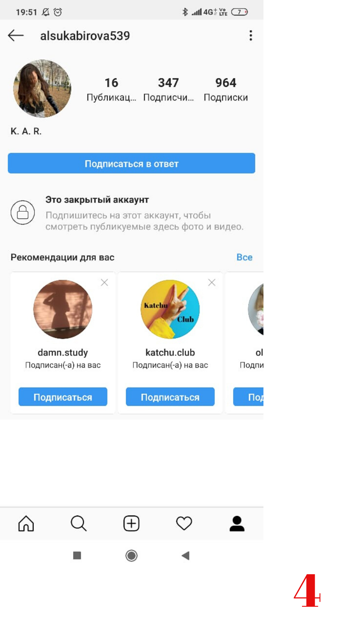Click the Подписаться в ответ button
362x644 pixels.
coord(131,163)
